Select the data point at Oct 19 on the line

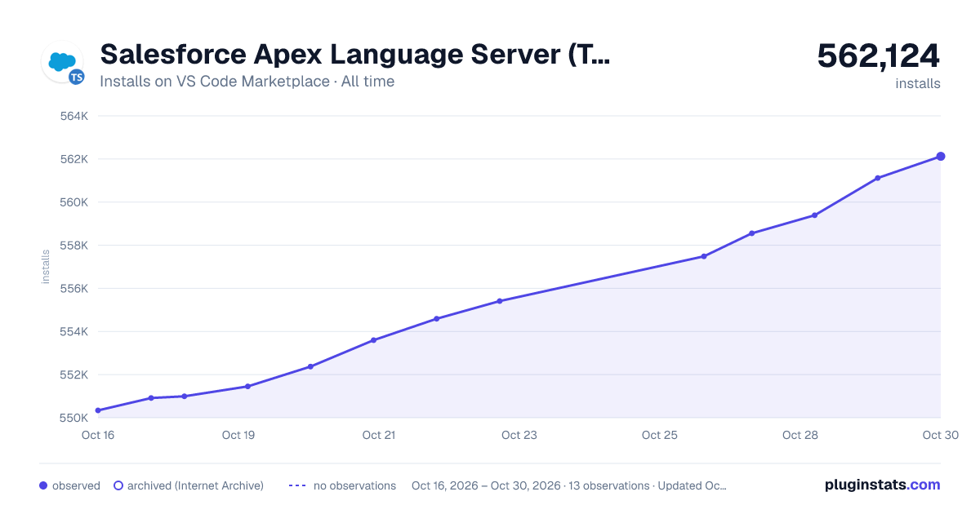point(247,386)
